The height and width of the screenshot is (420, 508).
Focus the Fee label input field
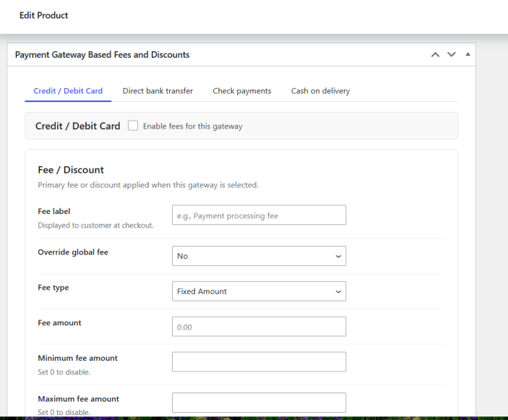[x=259, y=215]
